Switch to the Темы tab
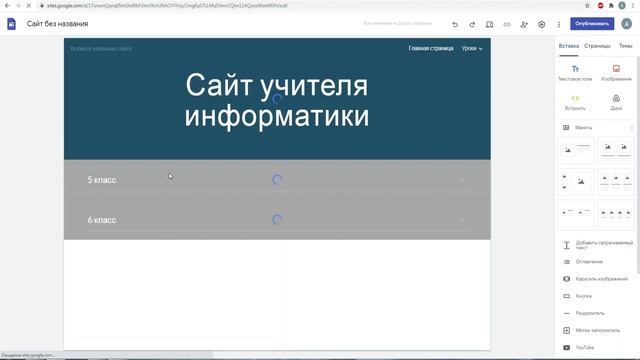Viewport: 640px width, 360px height. [625, 46]
